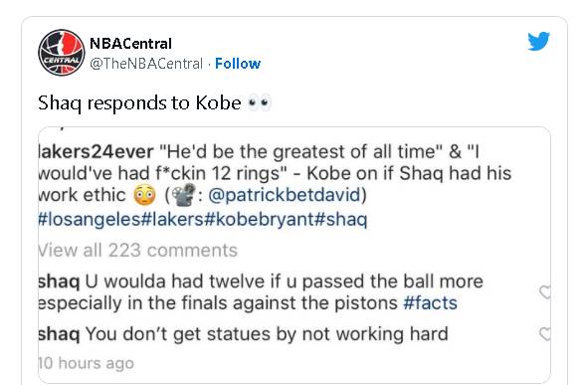Click shaq username on first comment
The height and width of the screenshot is (385, 588).
tap(59, 282)
